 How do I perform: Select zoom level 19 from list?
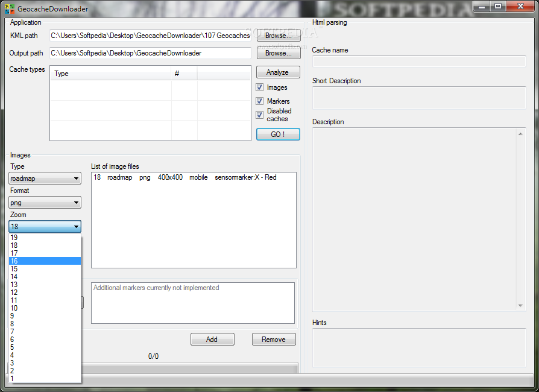45,237
